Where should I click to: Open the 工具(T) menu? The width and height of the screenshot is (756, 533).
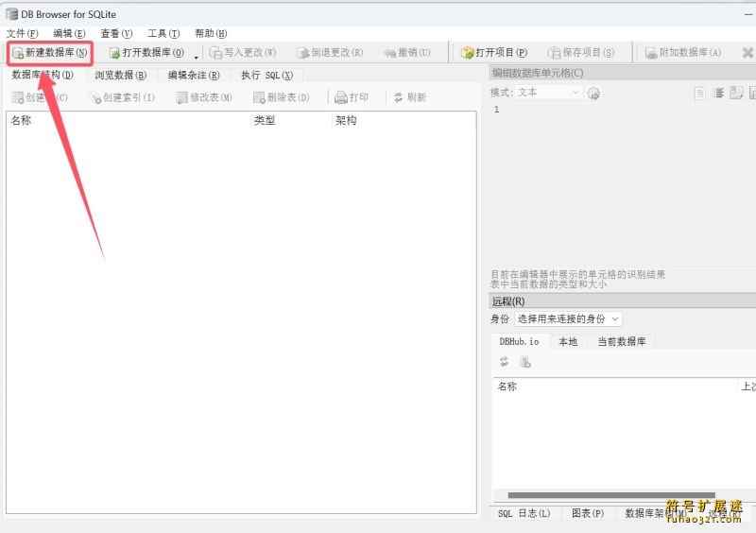[x=163, y=33]
